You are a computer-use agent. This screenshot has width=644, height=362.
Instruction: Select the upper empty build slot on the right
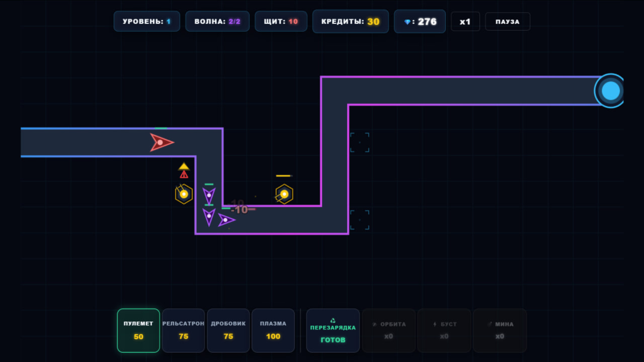360,142
